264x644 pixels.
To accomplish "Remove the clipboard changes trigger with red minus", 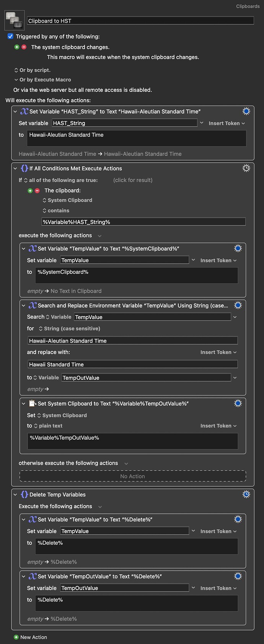I will click(x=24, y=47).
